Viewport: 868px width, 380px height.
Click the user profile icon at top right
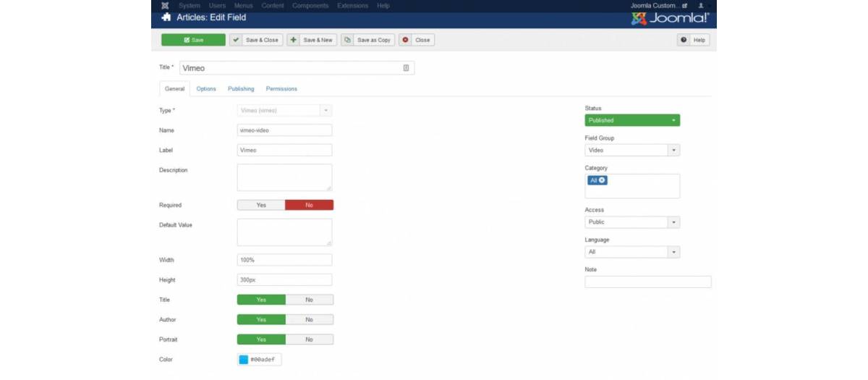tap(700, 6)
